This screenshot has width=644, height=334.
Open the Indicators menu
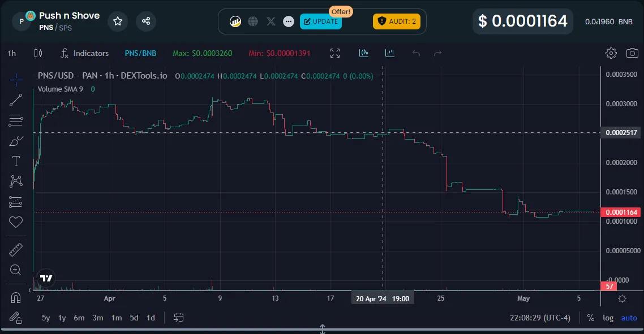[x=85, y=53]
